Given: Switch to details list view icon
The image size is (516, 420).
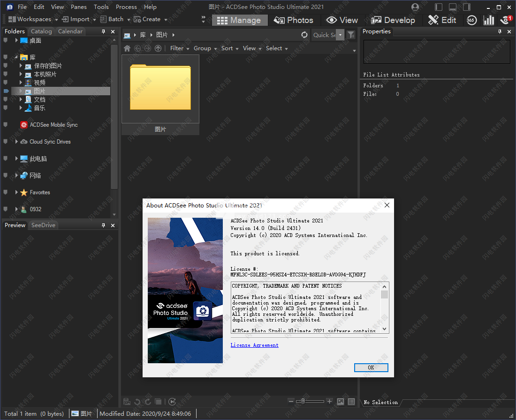Looking at the screenshot, I should coord(351,402).
